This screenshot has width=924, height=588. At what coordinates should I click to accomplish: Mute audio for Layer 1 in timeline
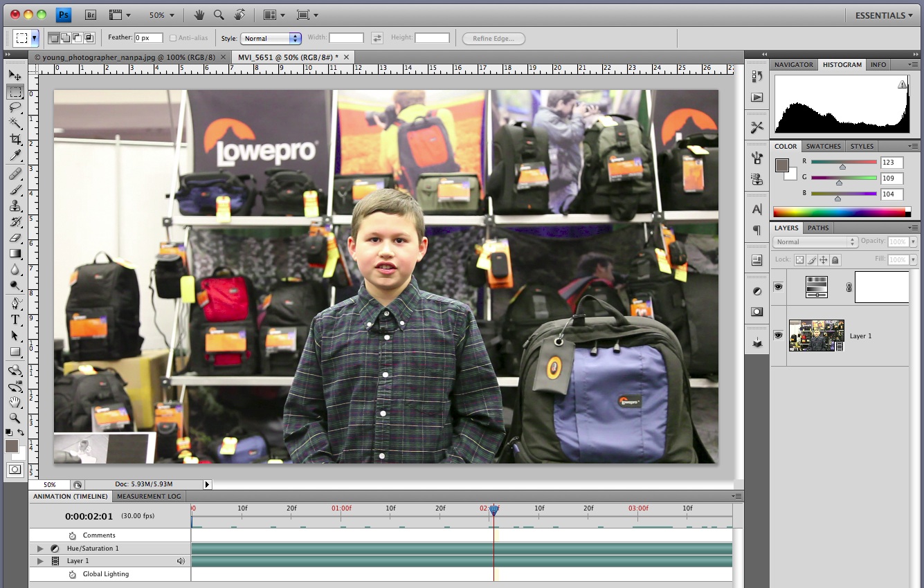coord(181,561)
